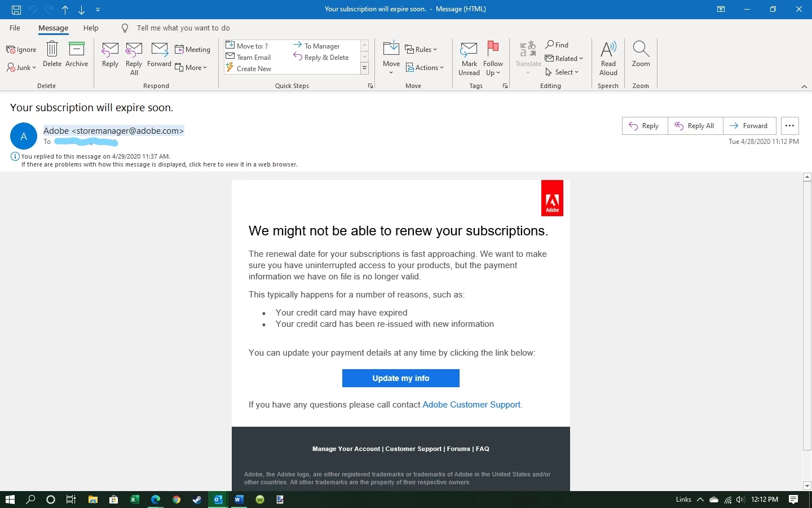812x508 pixels.
Task: Open Word from the taskbar
Action: (x=239, y=500)
